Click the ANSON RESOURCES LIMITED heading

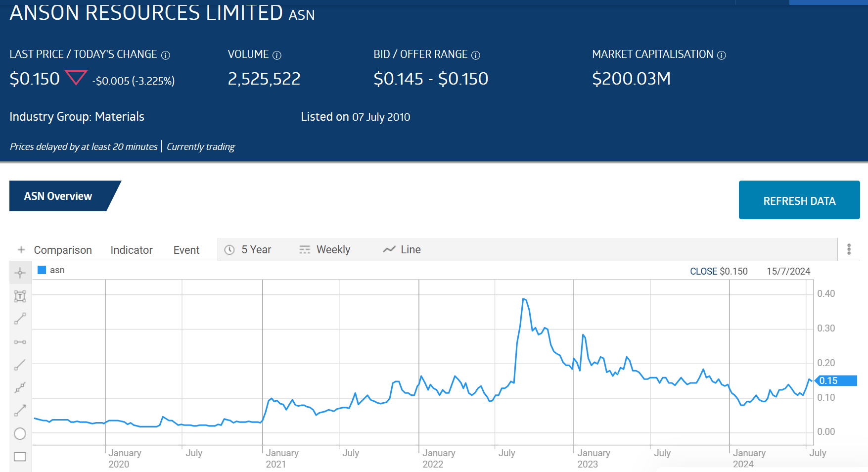tap(146, 12)
